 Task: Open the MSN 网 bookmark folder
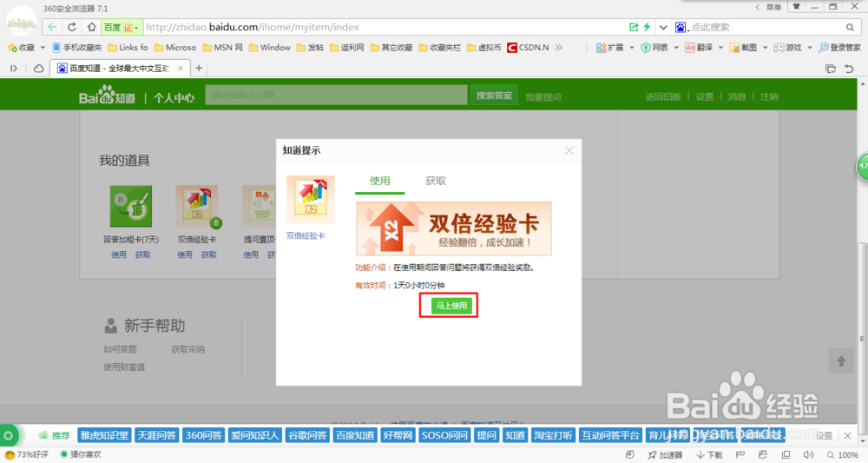[222, 48]
